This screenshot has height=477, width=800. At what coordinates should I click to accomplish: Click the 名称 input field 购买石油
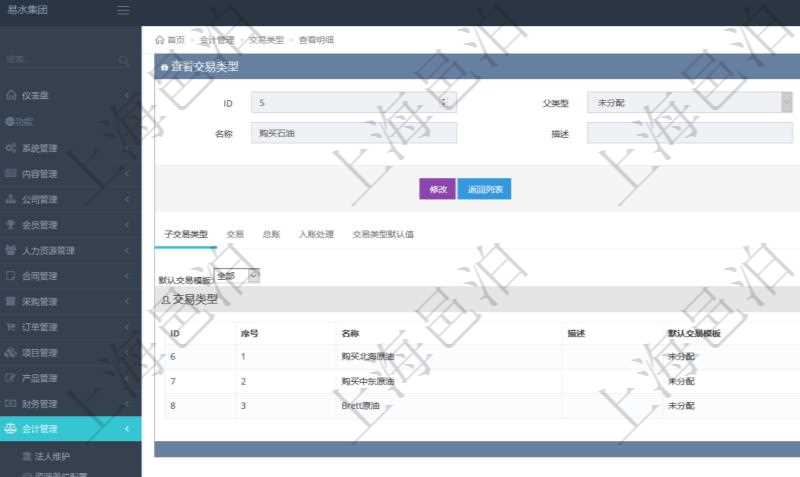click(354, 133)
